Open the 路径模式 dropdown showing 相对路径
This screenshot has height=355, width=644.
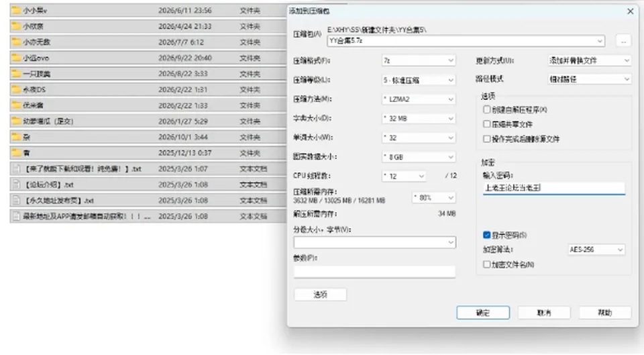pyautogui.click(x=590, y=79)
